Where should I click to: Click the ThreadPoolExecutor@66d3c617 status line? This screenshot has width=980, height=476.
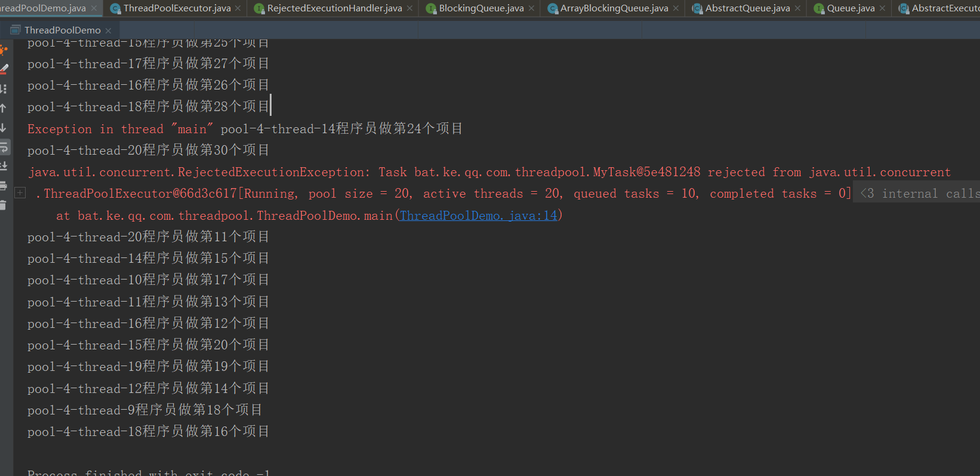point(443,194)
